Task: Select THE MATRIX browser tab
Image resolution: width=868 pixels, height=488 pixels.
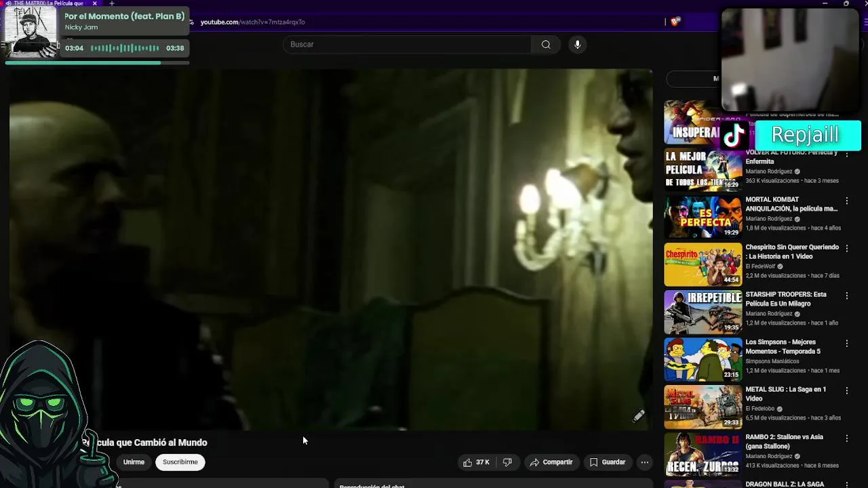Action: pyautogui.click(x=47, y=3)
